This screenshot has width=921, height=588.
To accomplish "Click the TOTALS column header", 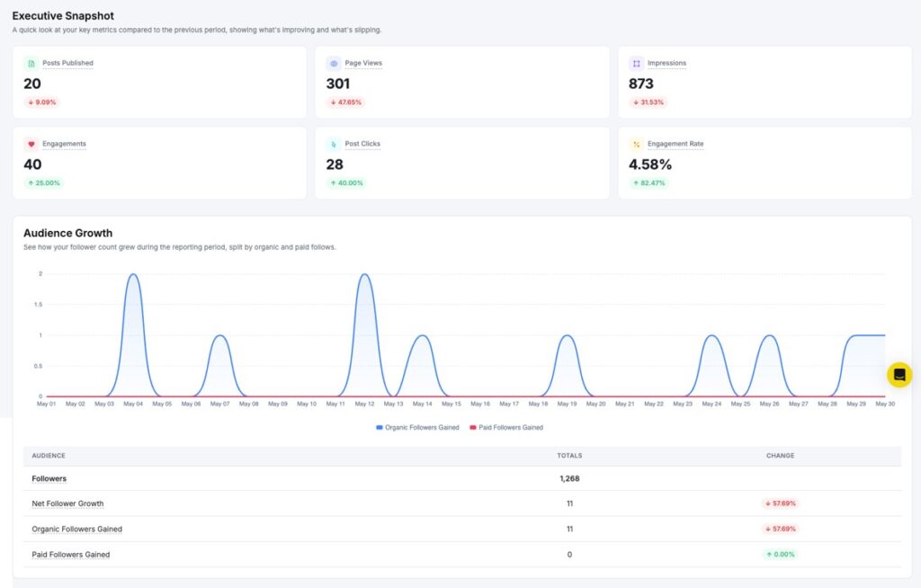I will [569, 456].
